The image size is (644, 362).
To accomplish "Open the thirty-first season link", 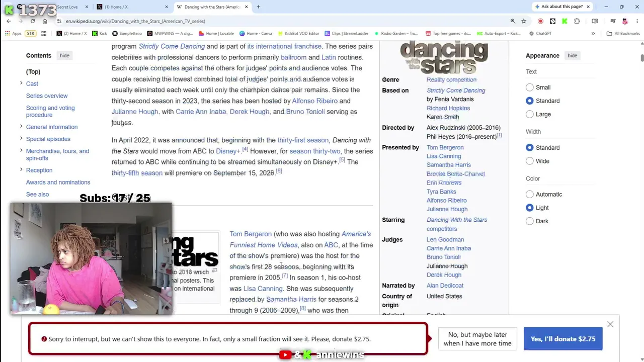I will tap(303, 140).
